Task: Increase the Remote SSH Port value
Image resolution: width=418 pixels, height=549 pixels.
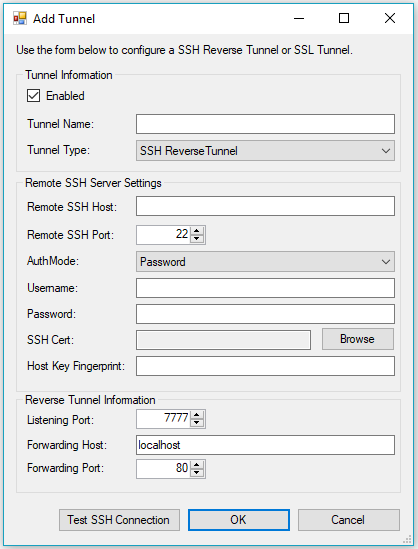Action: (x=197, y=231)
